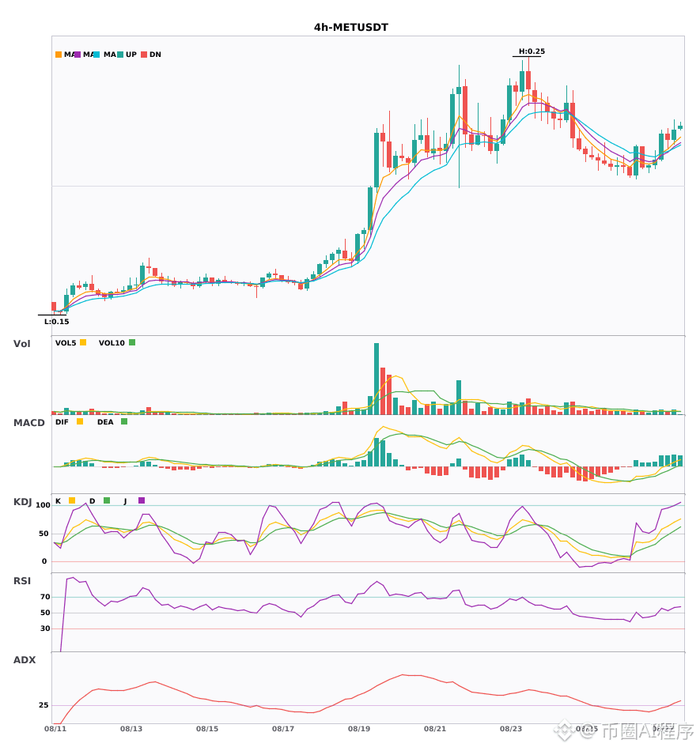Click the RSI axis value 70

45,597
